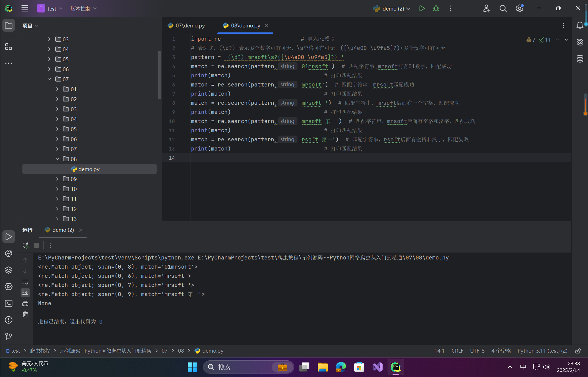The width and height of the screenshot is (588, 377).
Task: Change UTF-8 file encoding
Action: click(477, 351)
